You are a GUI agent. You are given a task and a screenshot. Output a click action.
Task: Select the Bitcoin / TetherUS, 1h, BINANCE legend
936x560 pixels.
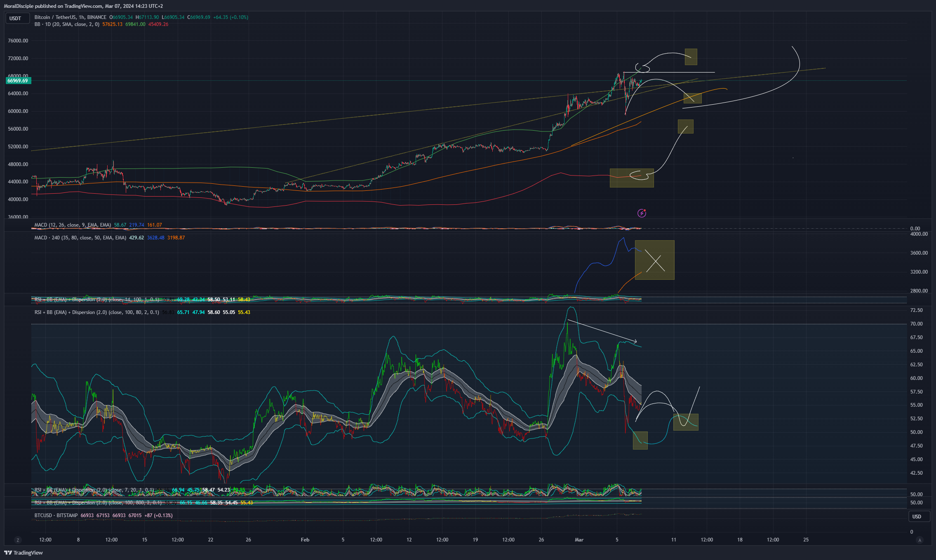(70, 17)
